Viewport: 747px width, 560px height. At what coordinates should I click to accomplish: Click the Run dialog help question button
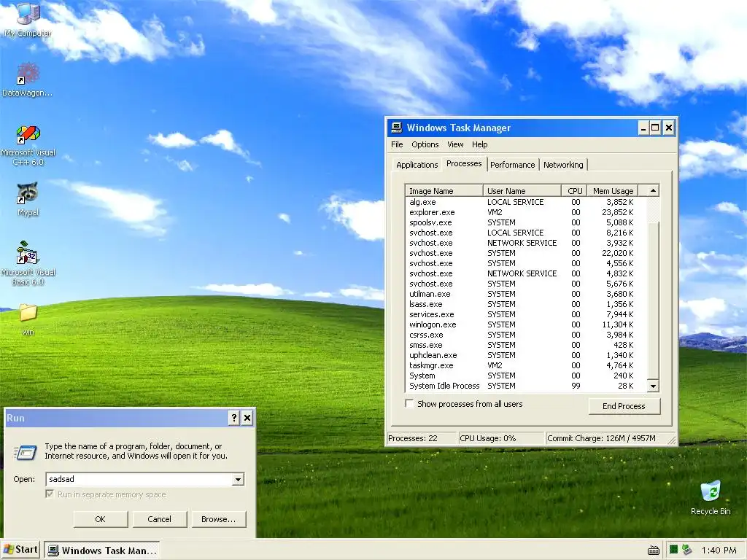[234, 418]
